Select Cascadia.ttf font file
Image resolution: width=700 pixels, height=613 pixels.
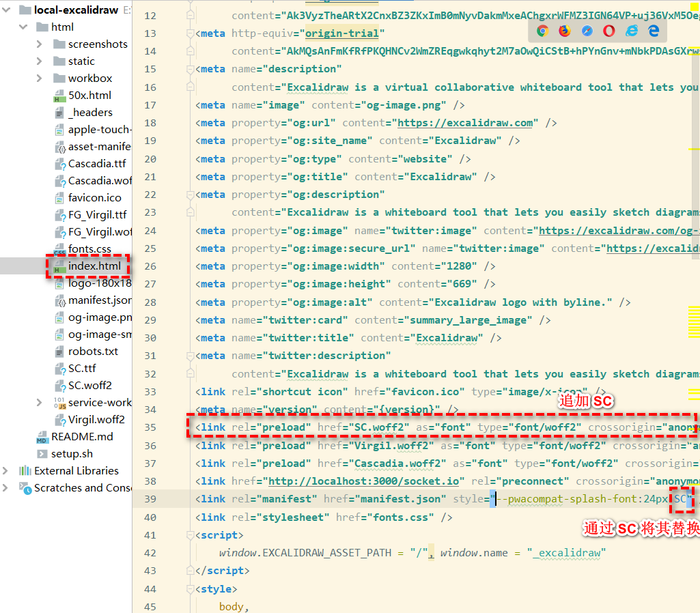pos(98,164)
